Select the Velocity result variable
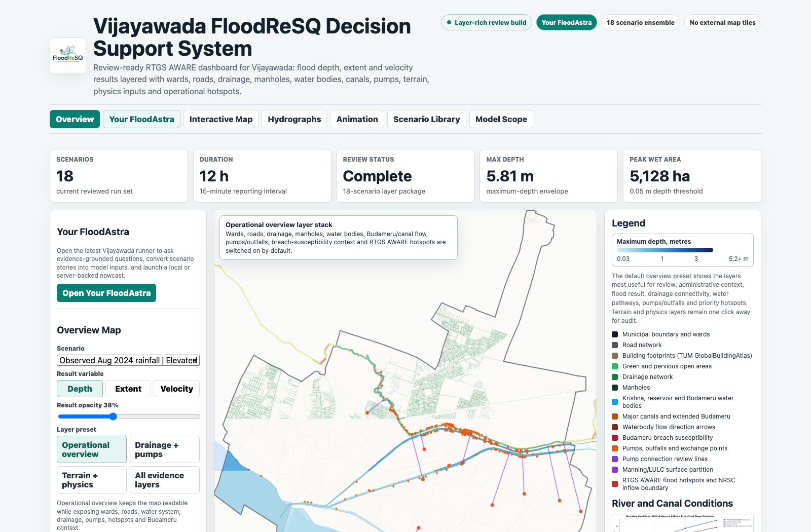 (x=177, y=389)
